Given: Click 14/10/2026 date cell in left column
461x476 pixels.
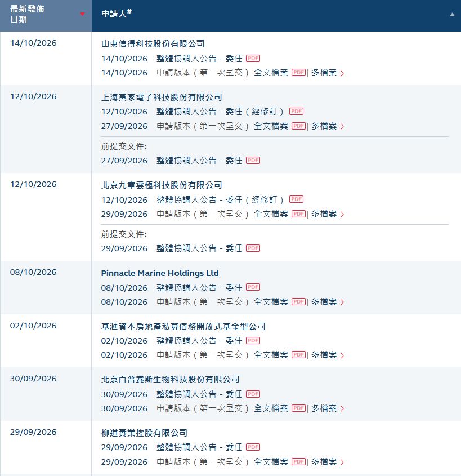Looking at the screenshot, I should coord(33,43).
